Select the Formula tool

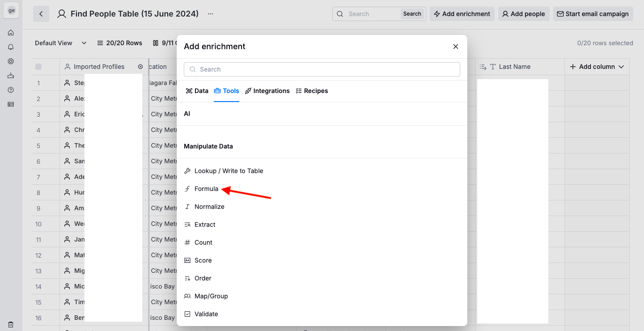(x=206, y=189)
